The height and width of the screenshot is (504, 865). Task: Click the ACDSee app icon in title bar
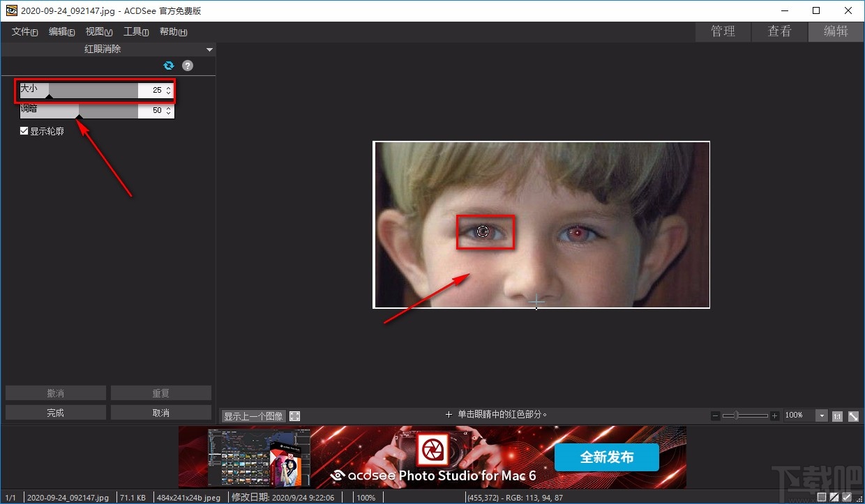click(x=10, y=10)
